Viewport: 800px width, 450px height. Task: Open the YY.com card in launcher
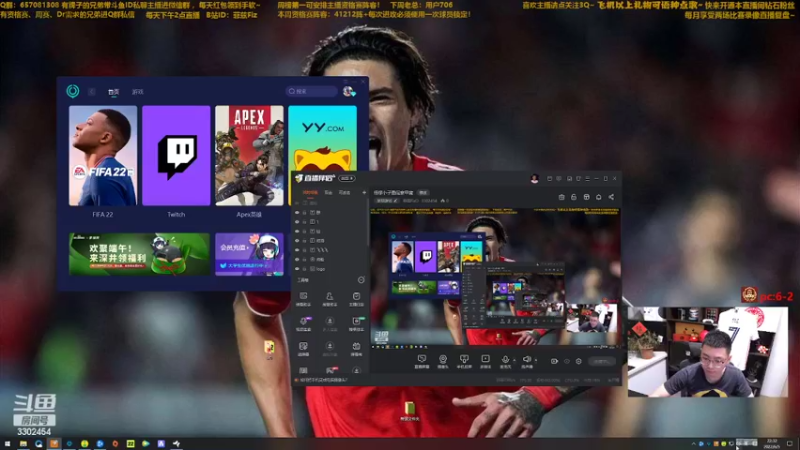pyautogui.click(x=322, y=138)
